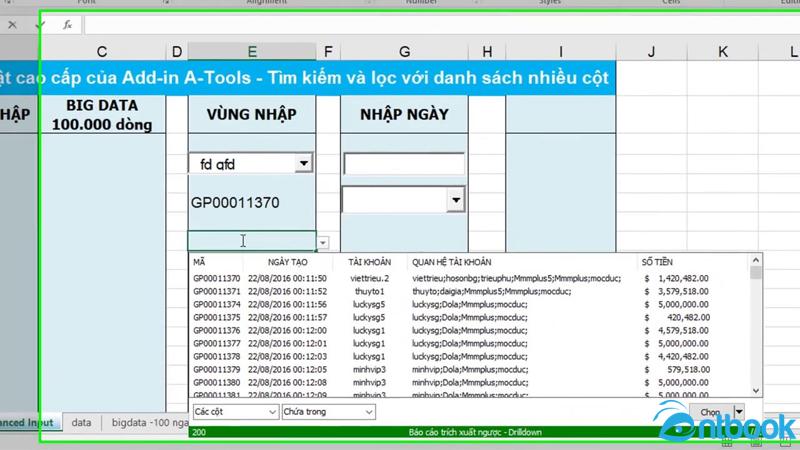The height and width of the screenshot is (450, 800).
Task: Click the BIG DATA 100.000 dòng cell
Action: (x=102, y=114)
